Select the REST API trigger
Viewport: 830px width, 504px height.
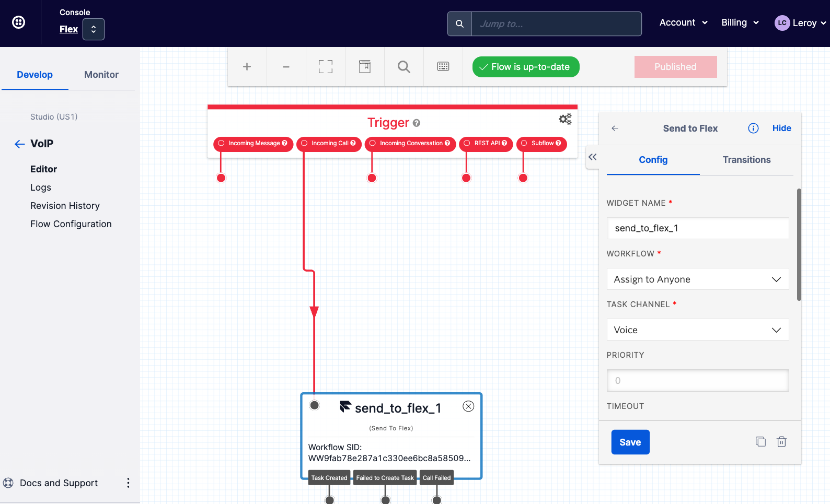pos(486,144)
